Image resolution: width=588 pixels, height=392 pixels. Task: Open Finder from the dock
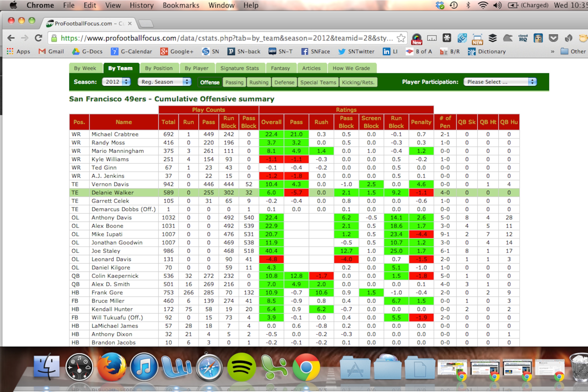pos(46,367)
